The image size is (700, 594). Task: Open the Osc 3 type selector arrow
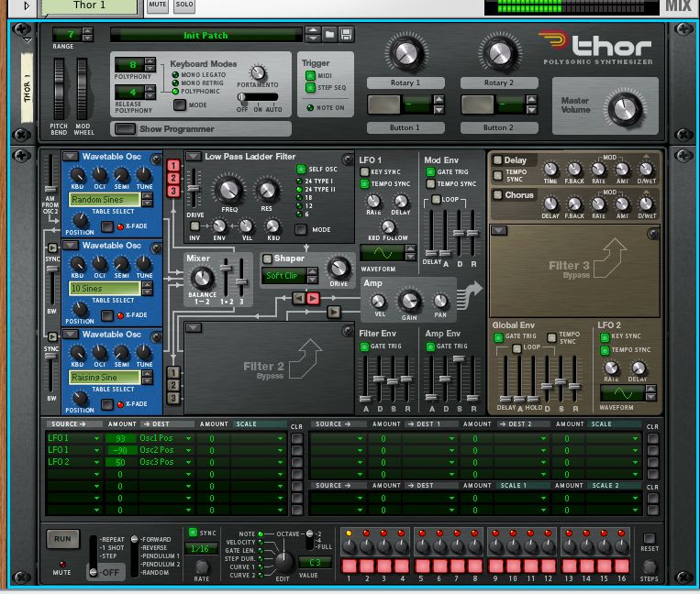pos(70,335)
